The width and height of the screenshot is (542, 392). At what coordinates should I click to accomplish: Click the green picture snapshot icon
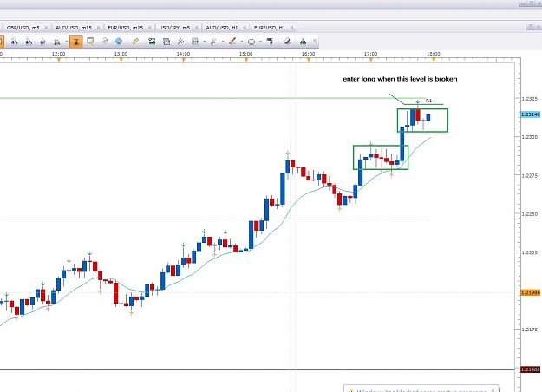point(152,42)
